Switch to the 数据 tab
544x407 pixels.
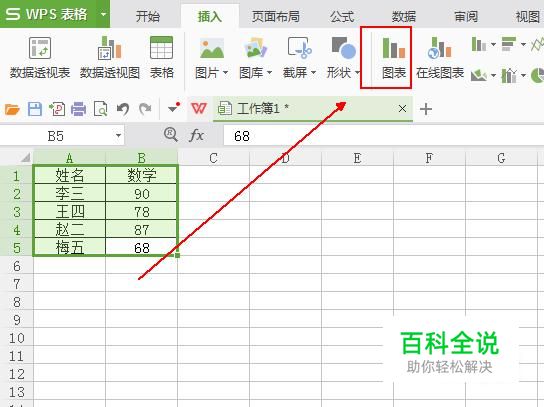point(403,16)
